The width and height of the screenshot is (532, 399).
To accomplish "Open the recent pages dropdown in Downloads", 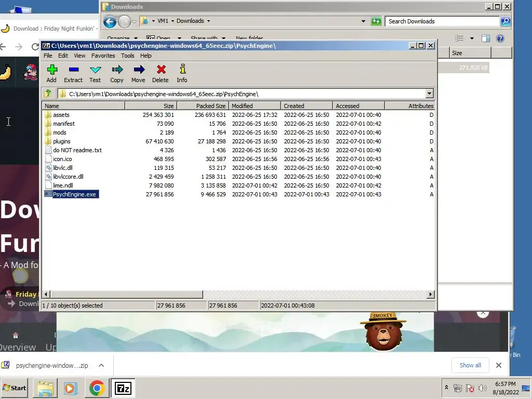I will 135,22.
